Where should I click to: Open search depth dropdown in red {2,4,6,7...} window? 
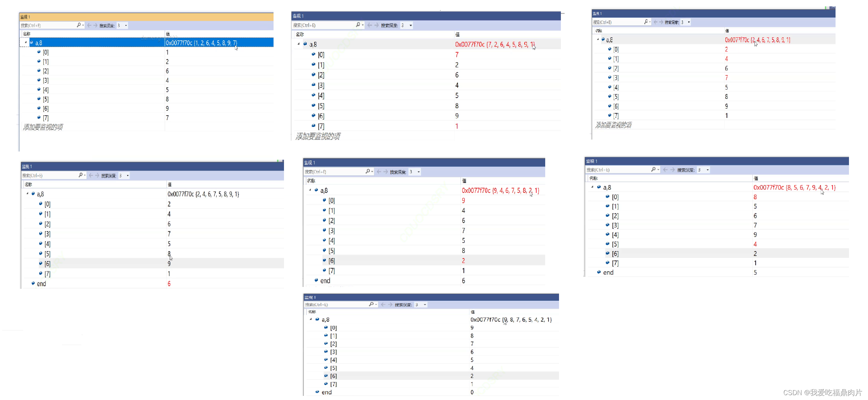(x=689, y=22)
